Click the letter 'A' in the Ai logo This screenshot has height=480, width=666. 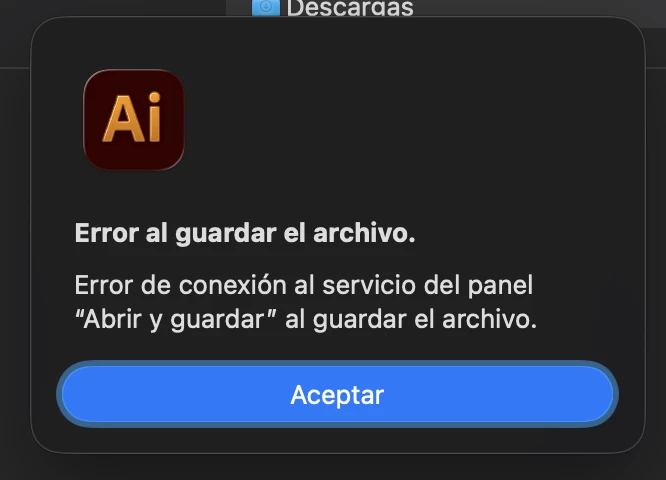[x=123, y=119]
